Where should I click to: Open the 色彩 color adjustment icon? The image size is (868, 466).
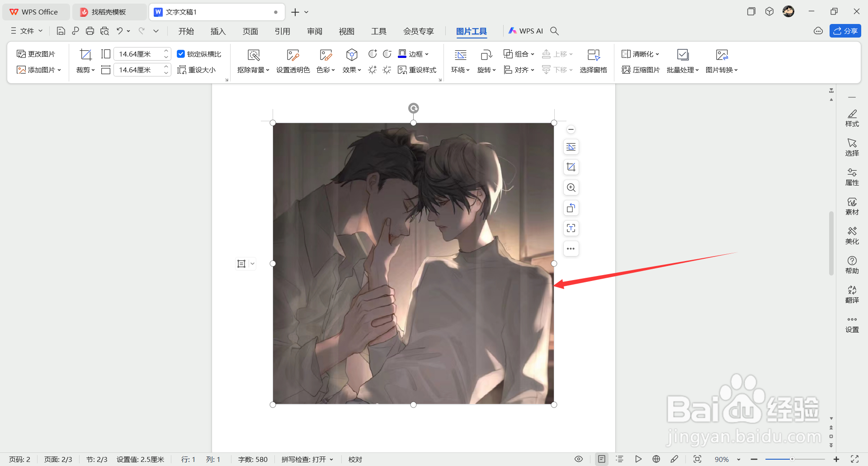325,55
